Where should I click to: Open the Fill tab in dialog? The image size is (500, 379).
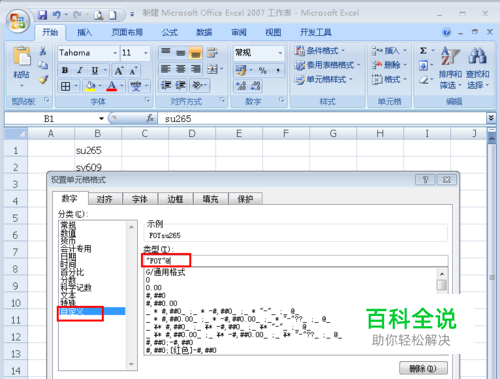pyautogui.click(x=211, y=199)
